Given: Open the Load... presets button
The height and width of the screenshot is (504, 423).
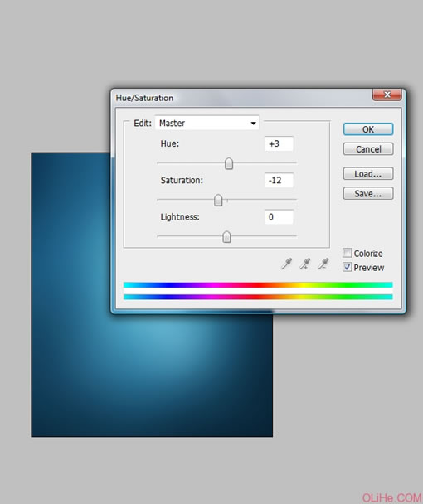Looking at the screenshot, I should [368, 174].
